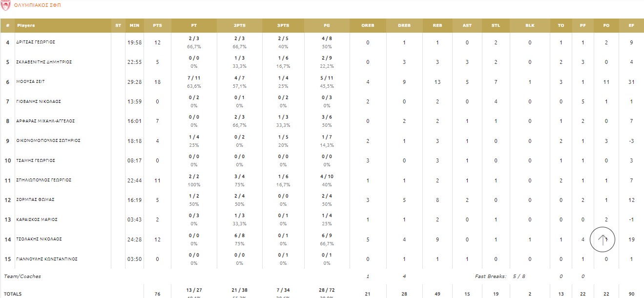Screen dimensions: 644x298
Task: Open player ΔΡΙΤΣΑΣ ΓΕΩΡΓΙΟΣ profile
Action: tap(36, 42)
